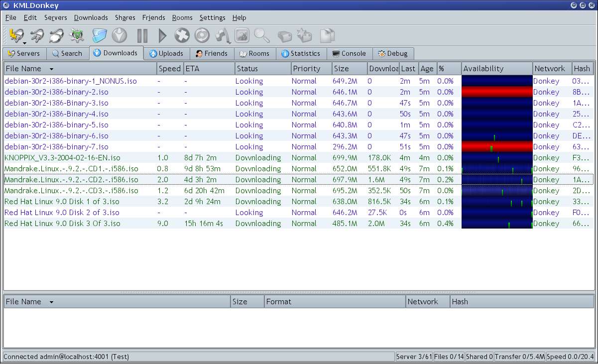
Task: Open the Rooms menu in menu bar
Action: 182,17
